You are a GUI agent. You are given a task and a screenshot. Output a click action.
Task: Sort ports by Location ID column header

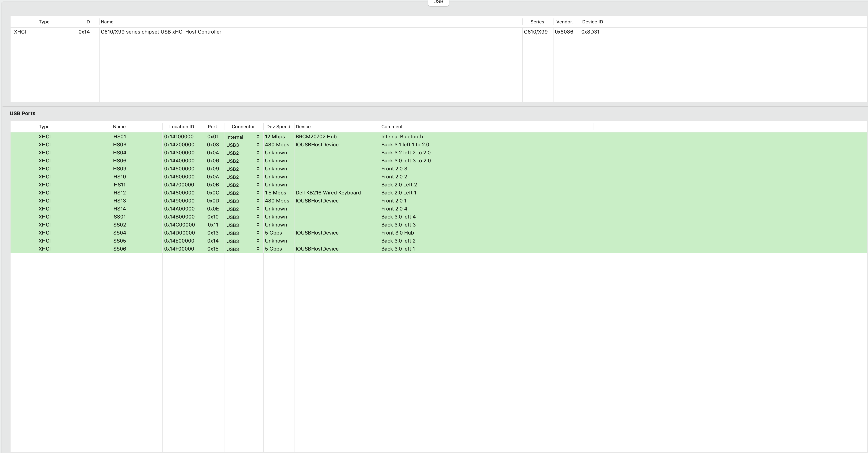(182, 127)
